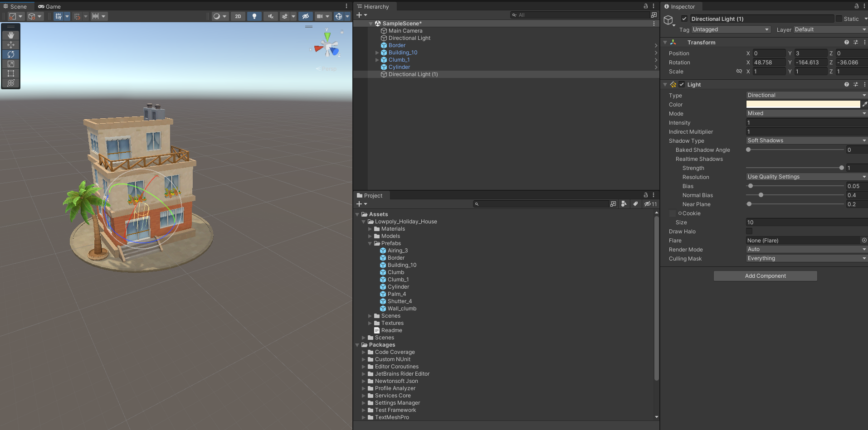Pick light color with eyedropper
The image size is (868, 430).
tap(864, 104)
